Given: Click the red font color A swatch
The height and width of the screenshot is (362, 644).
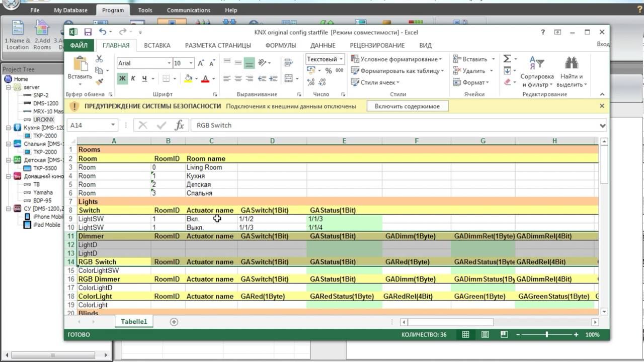Looking at the screenshot, I should point(205,79).
